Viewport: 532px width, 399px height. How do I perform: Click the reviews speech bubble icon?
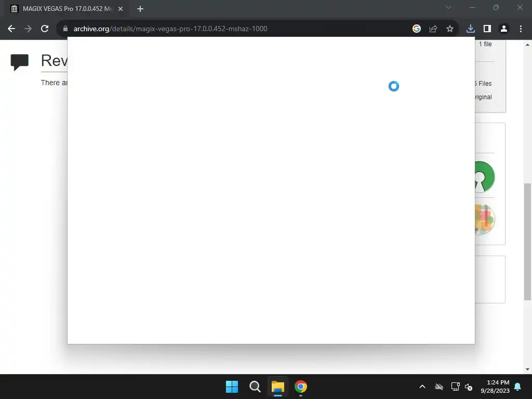(x=19, y=62)
